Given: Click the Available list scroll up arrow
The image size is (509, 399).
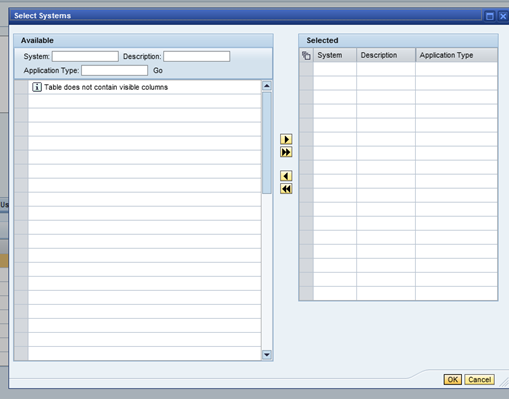Looking at the screenshot, I should [267, 86].
